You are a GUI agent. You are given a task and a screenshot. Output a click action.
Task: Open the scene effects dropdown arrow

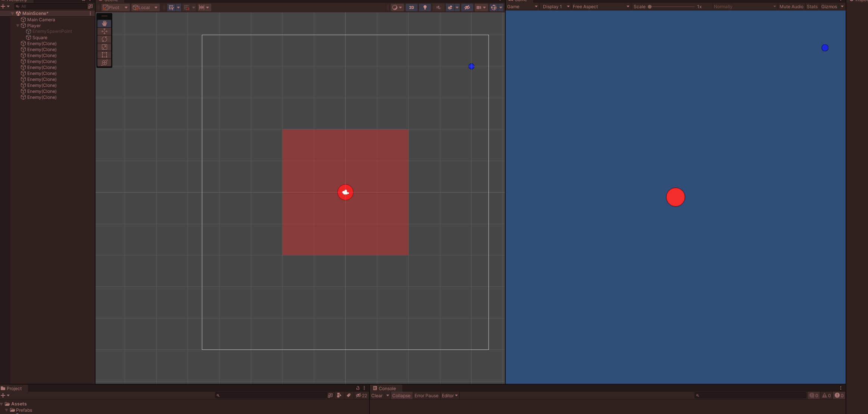(x=457, y=7)
